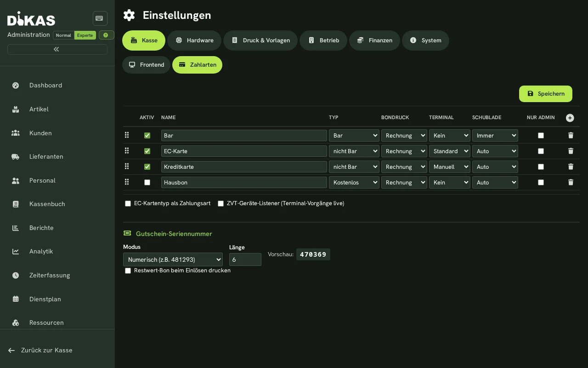Enable the Hausbon Aktiv checkbox
588x368 pixels.
pos(147,182)
